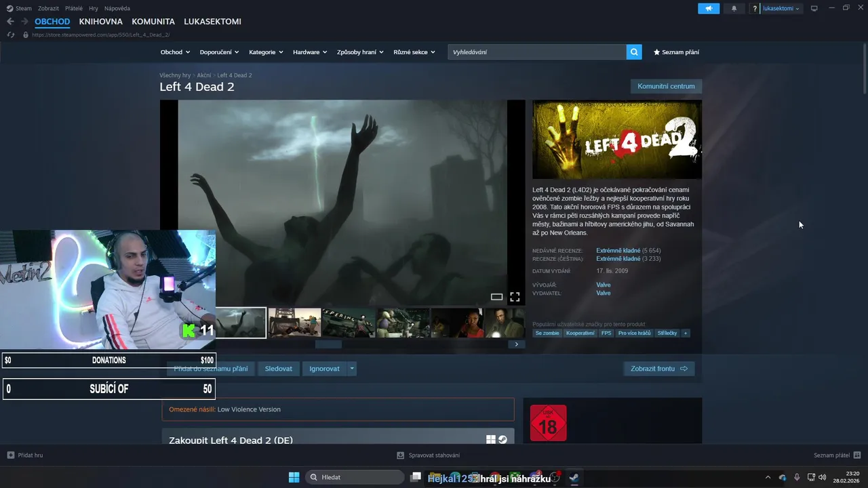868x488 pixels.
Task: Click the star icon beside Seznam přání
Action: pyautogui.click(x=656, y=52)
